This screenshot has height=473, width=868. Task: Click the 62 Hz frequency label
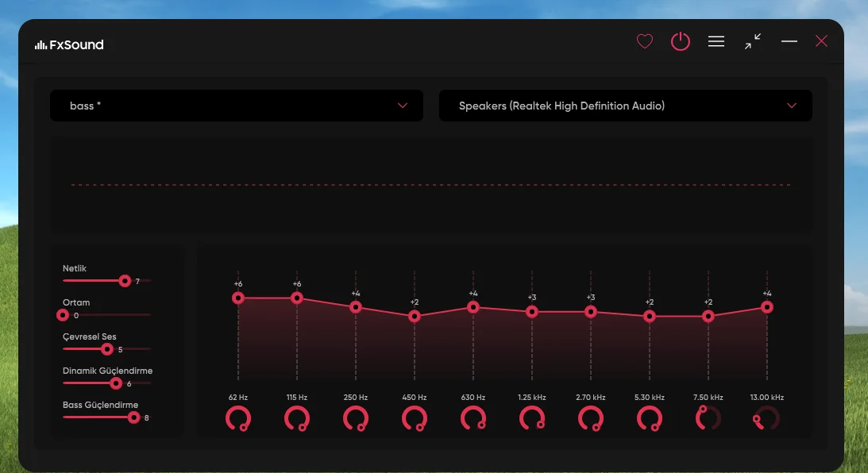click(238, 398)
